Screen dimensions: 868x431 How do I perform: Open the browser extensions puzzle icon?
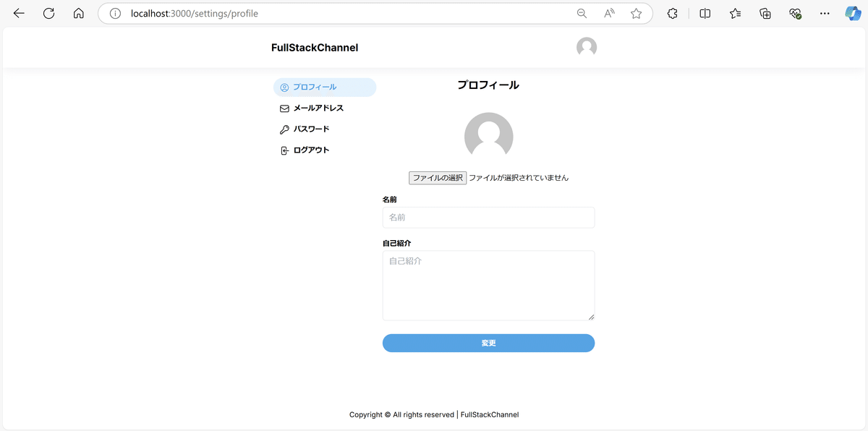(672, 13)
